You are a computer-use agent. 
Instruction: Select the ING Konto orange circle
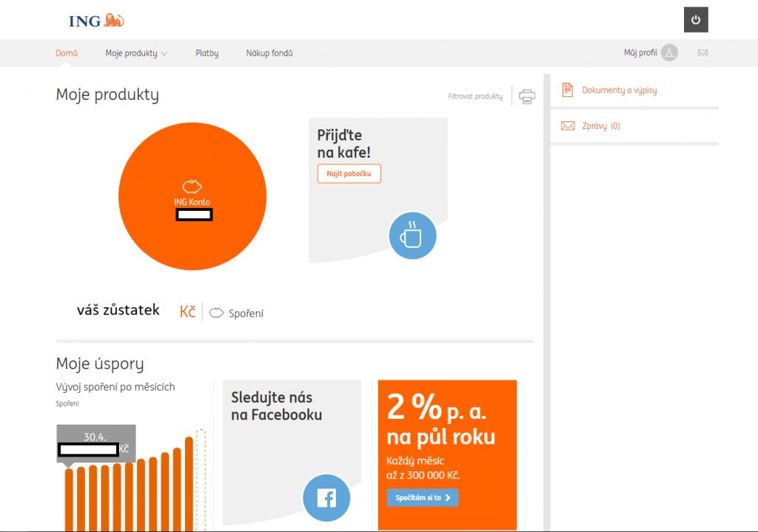coord(192,196)
